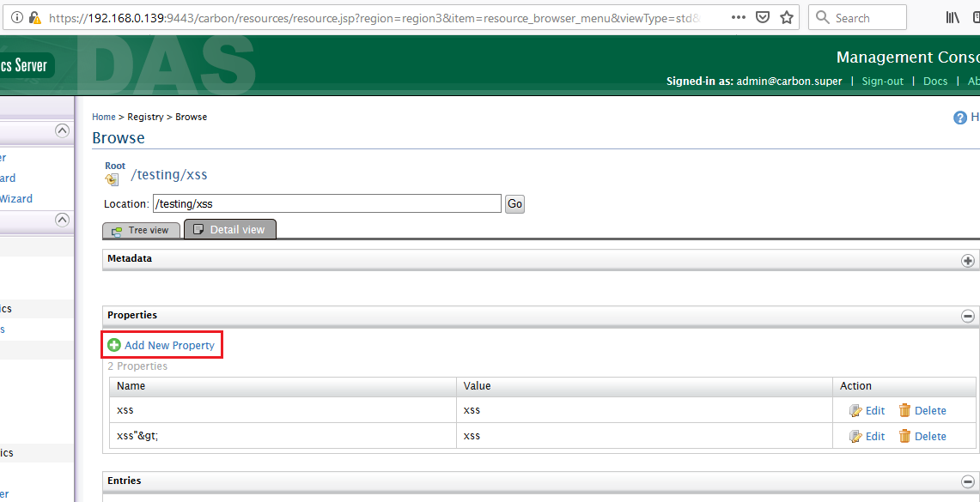The image size is (980, 502).
Task: Open the Firefox library icon
Action: [x=953, y=17]
